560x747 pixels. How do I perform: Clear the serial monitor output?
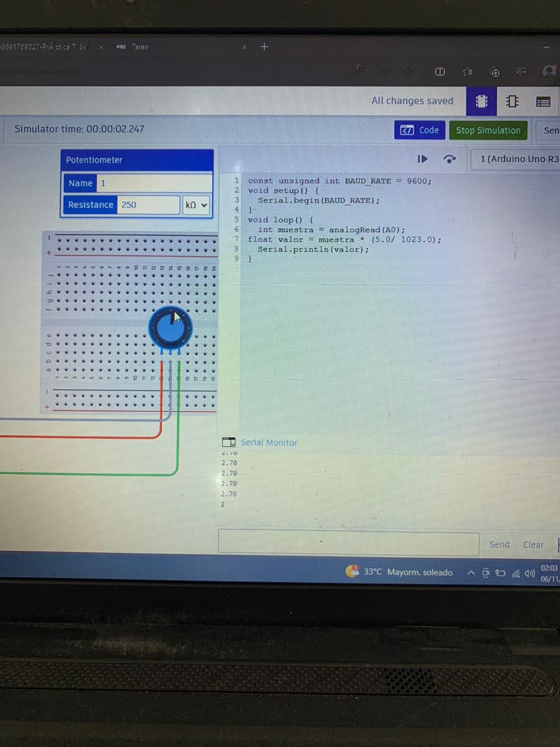[x=533, y=544]
